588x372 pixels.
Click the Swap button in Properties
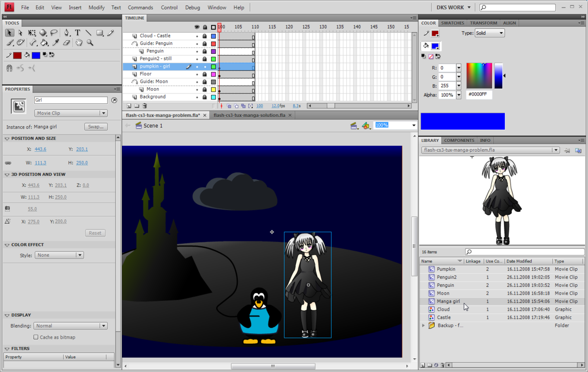pos(96,126)
